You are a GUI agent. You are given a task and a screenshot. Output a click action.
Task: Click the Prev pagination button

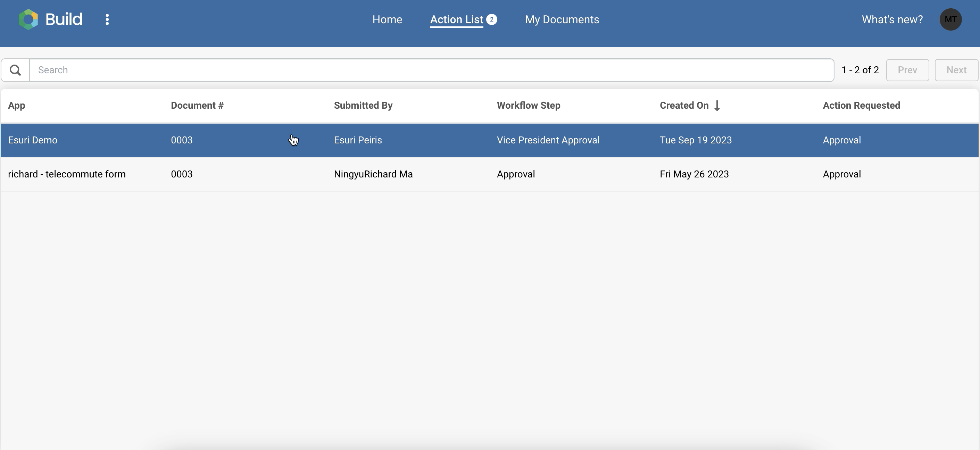pos(907,70)
